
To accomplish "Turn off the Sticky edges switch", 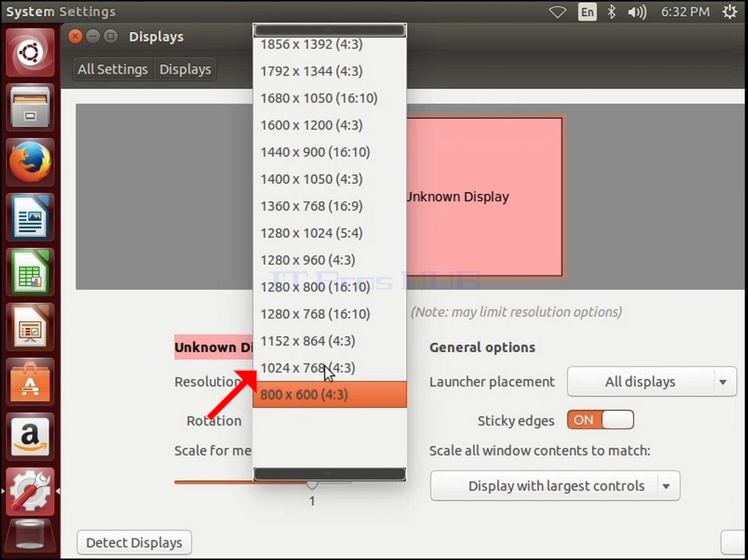I will (600, 420).
